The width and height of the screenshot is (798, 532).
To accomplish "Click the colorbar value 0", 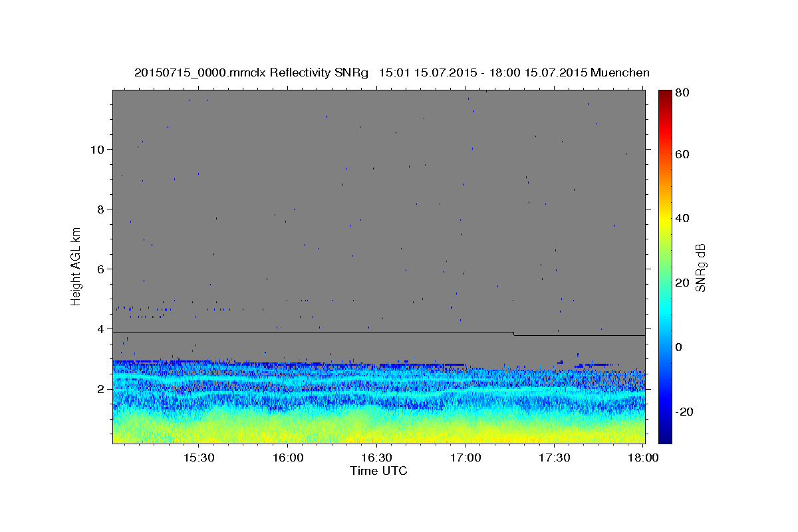I will pyautogui.click(x=679, y=347).
